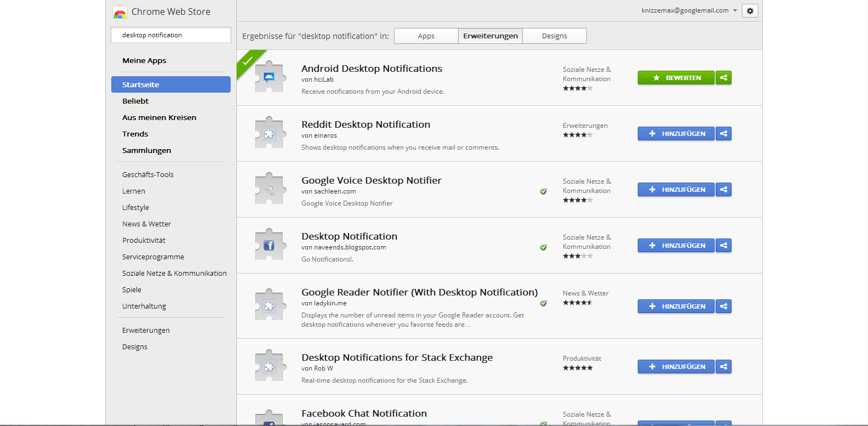Share Desktop Notifications for Stack Exchange
Image resolution: width=868 pixels, height=426 pixels.
(723, 367)
